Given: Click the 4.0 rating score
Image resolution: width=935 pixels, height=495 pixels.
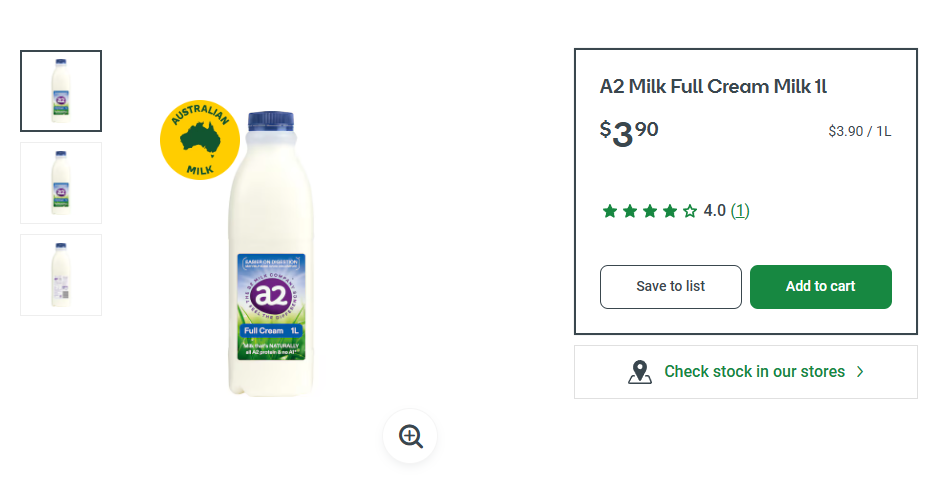Looking at the screenshot, I should pos(714,211).
